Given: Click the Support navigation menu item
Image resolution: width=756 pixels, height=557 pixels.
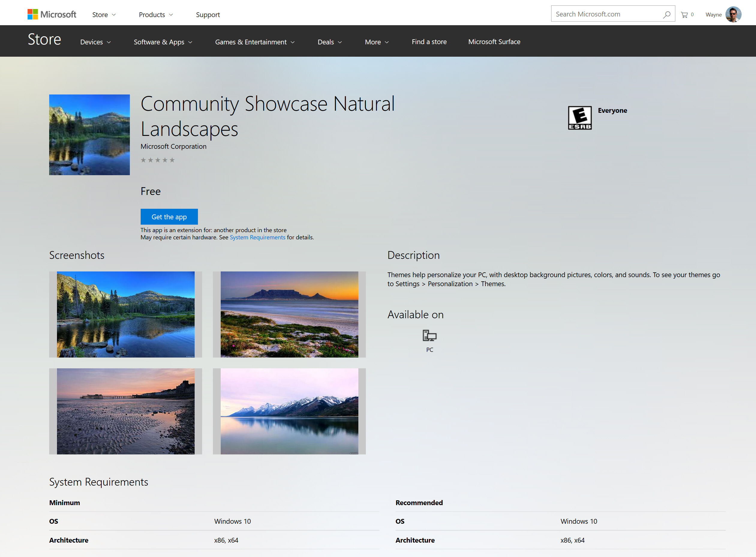Looking at the screenshot, I should point(208,13).
